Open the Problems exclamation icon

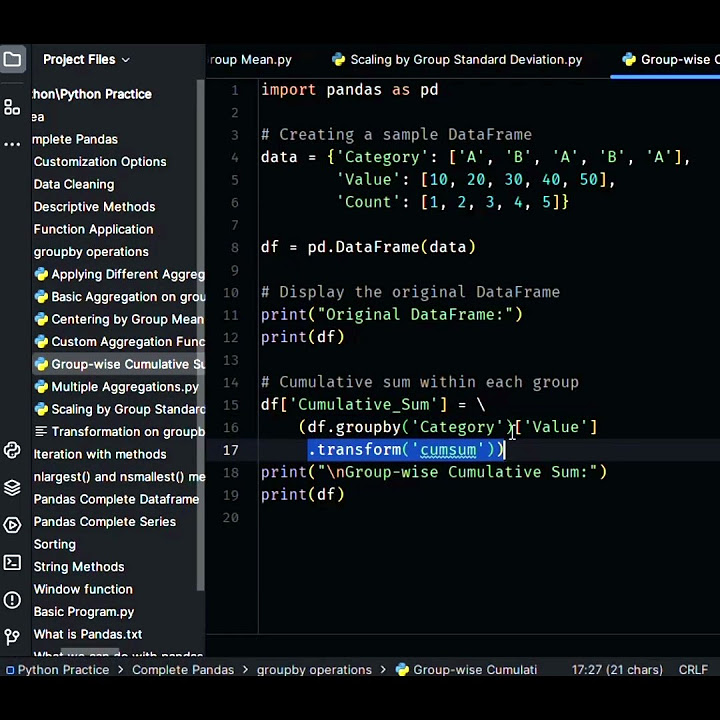pyautogui.click(x=12, y=600)
